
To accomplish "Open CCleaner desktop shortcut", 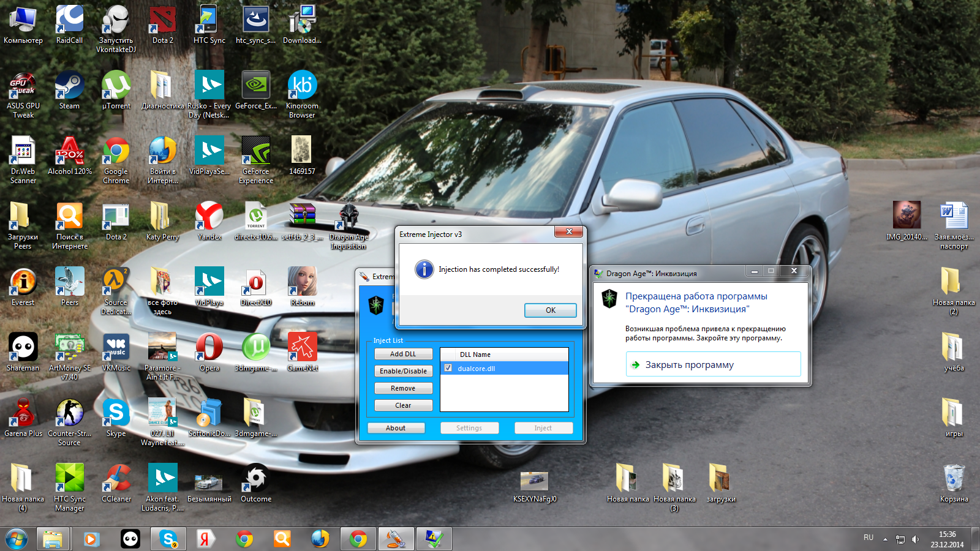I will pos(116,483).
